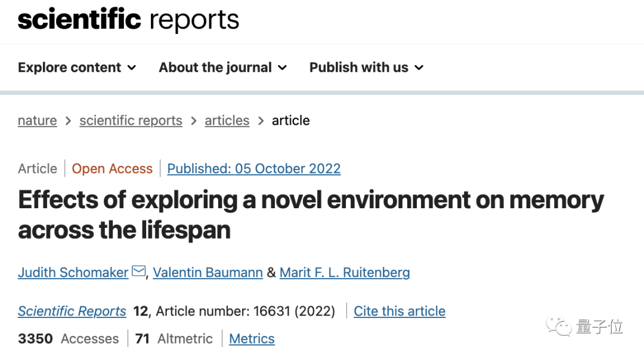
Task: Navigate to the articles breadcrumb
Action: click(227, 121)
